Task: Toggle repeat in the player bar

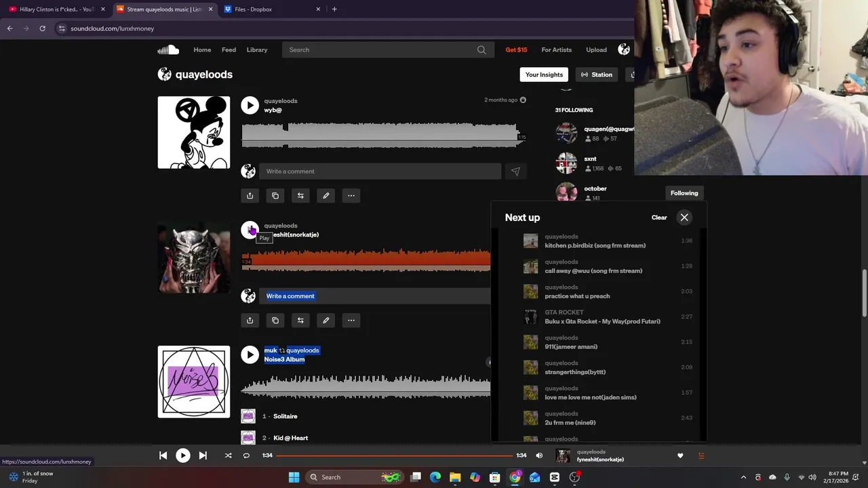Action: point(246,455)
